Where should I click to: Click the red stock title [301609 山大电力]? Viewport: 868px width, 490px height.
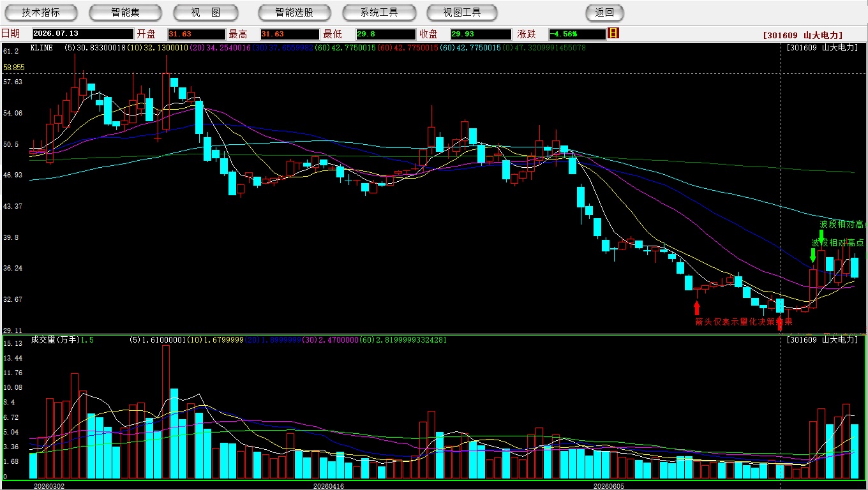click(802, 35)
